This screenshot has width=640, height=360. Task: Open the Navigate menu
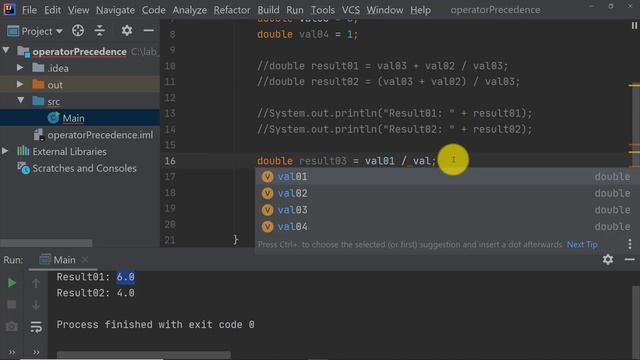coord(115,10)
